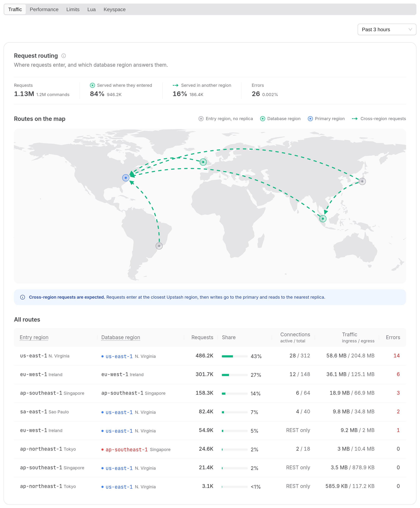
Task: Click the us-east-1 database link in the 486.2K row
Action: 119,356
